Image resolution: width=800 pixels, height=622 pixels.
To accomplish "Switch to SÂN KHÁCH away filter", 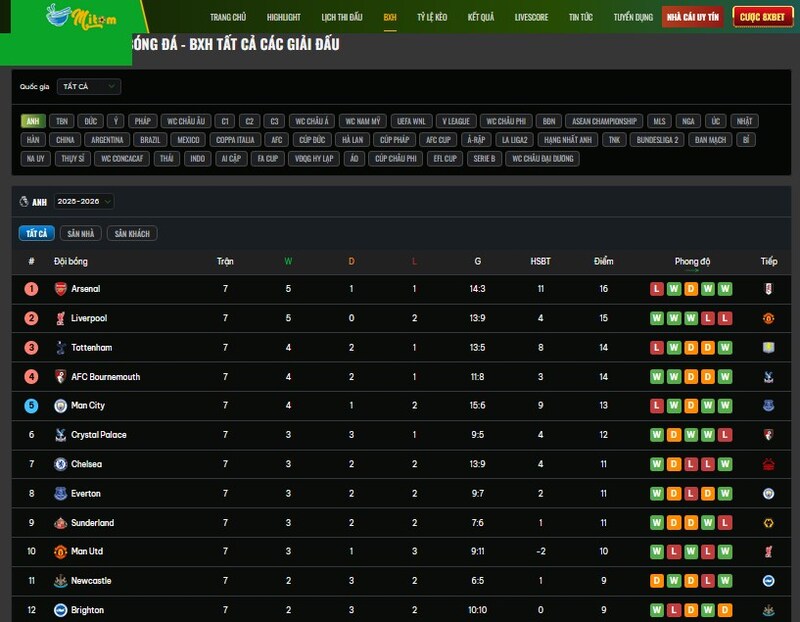I will (x=132, y=233).
